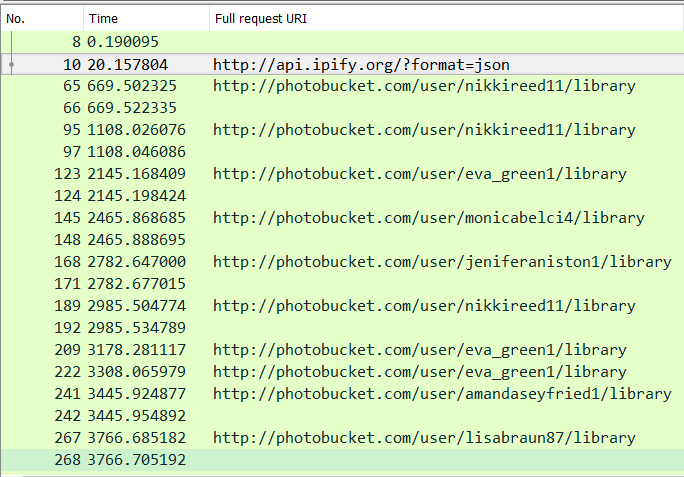
Task: Click time value 3766.685182
Action: click(137, 438)
